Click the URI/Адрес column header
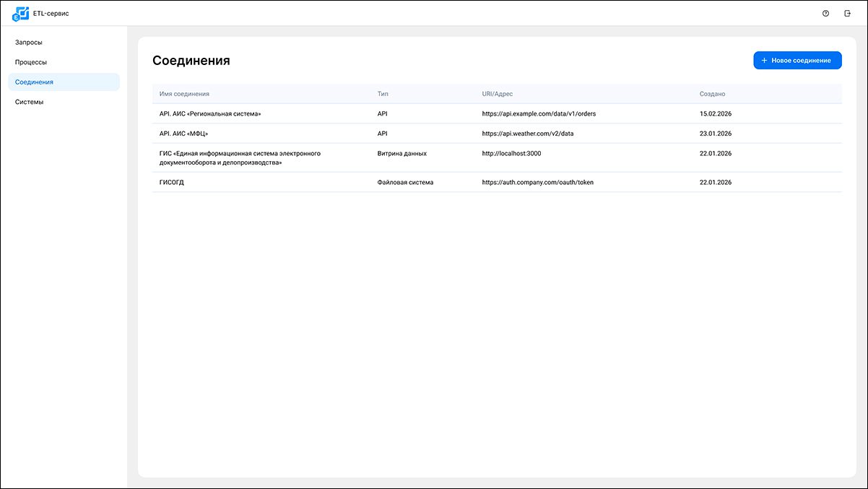Screen dimensions: 868x489 (x=497, y=94)
